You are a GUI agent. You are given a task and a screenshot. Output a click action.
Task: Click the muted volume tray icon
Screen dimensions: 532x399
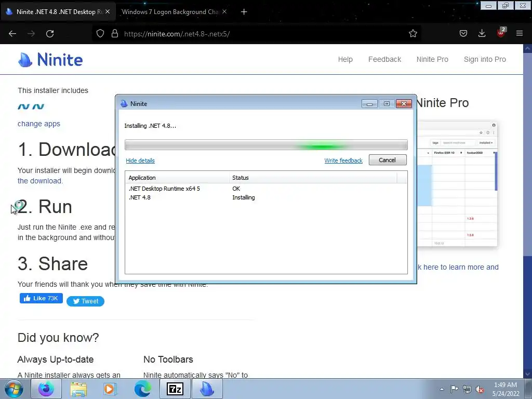[480, 389]
